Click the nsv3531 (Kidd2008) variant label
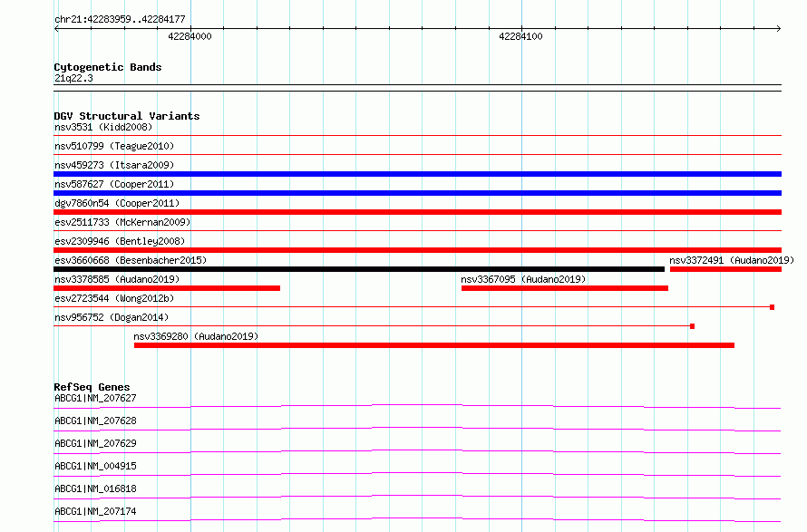The height and width of the screenshot is (532, 807). click(x=103, y=127)
